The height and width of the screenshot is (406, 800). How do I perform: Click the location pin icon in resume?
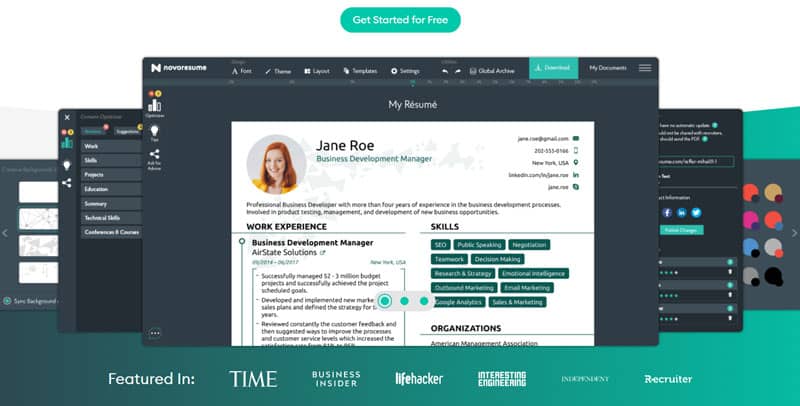point(576,163)
